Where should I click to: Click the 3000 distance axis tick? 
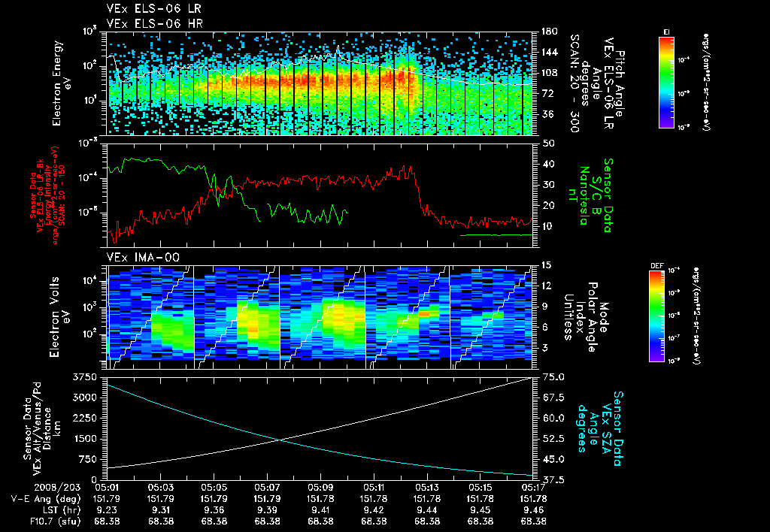[84, 397]
